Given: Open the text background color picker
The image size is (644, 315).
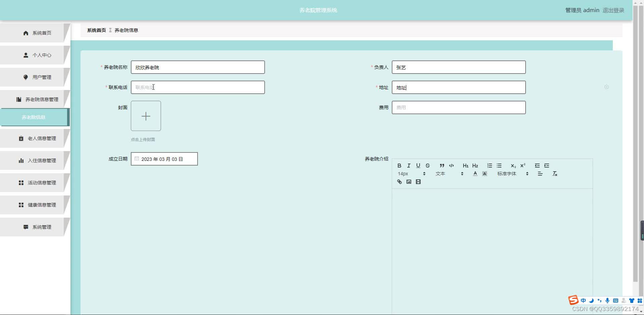Looking at the screenshot, I should coord(484,174).
